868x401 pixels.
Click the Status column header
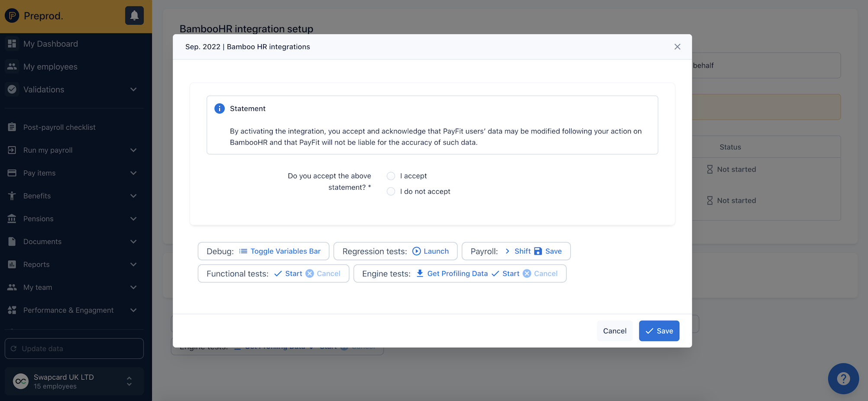[730, 147]
